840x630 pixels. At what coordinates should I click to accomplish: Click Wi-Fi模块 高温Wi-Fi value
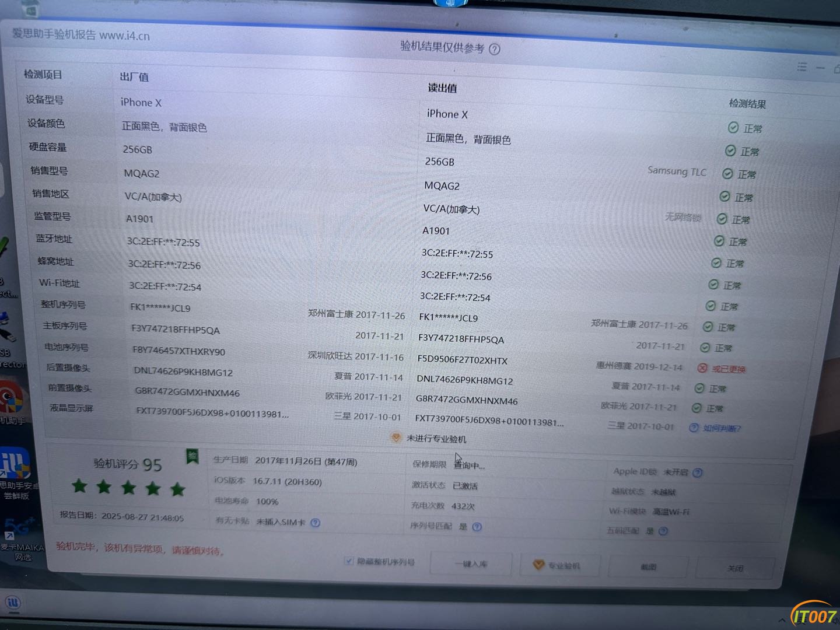click(671, 512)
